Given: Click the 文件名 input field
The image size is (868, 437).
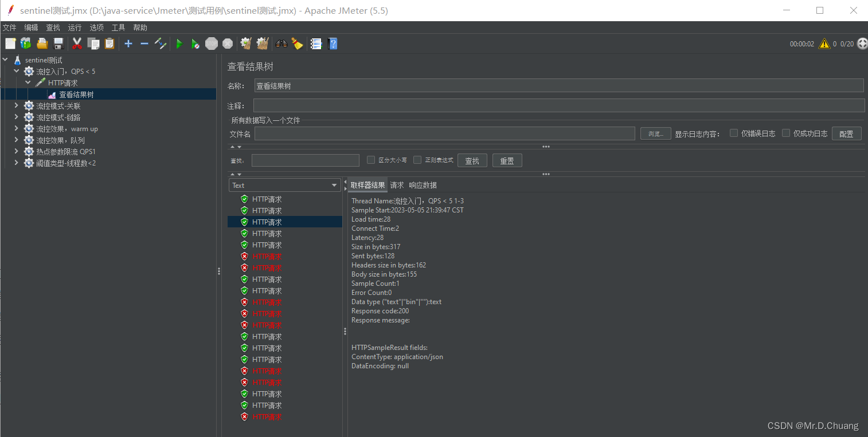Looking at the screenshot, I should point(445,133).
